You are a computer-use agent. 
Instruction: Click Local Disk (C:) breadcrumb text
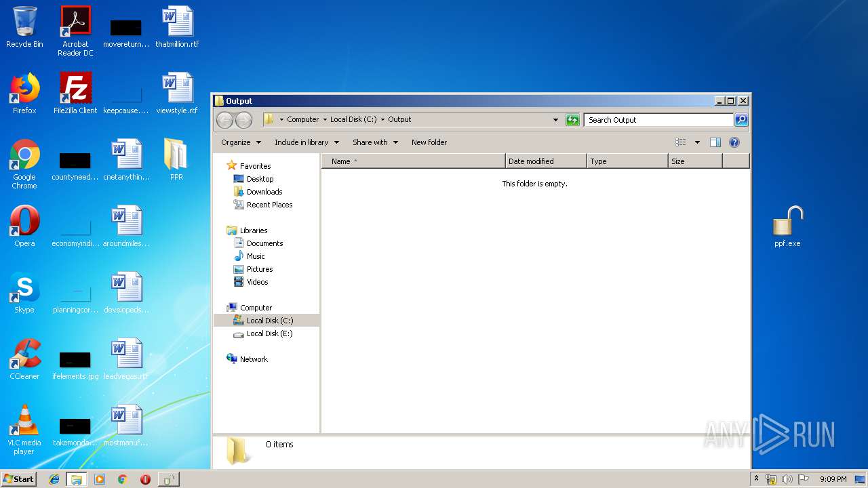click(353, 119)
